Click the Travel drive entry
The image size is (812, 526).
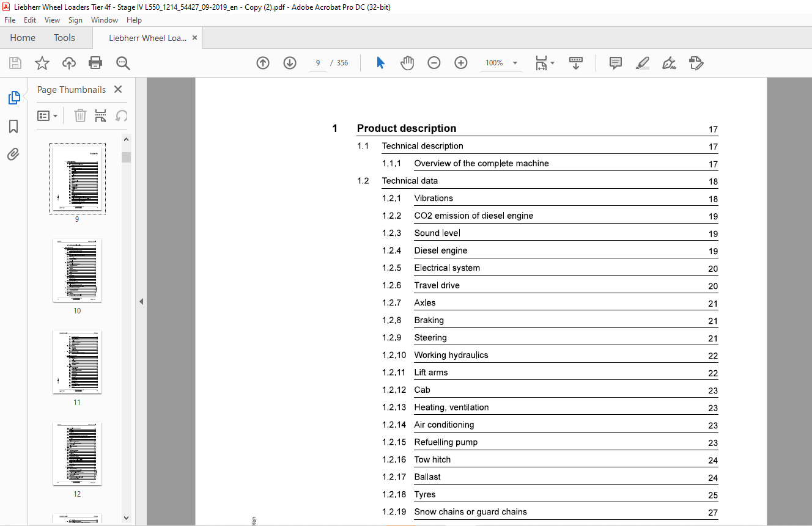pyautogui.click(x=437, y=285)
